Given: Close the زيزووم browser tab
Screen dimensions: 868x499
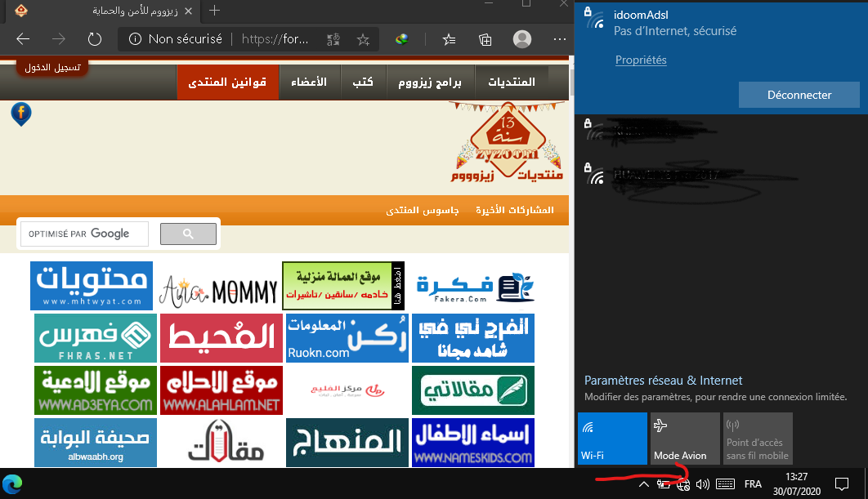Looking at the screenshot, I should tap(188, 11).
